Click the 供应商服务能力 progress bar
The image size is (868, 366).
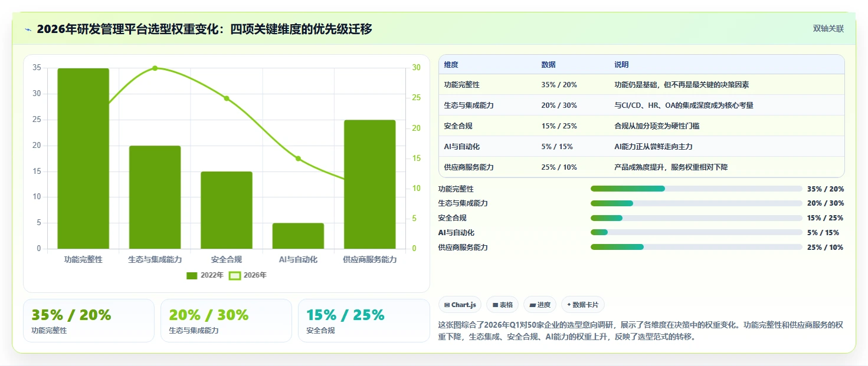tap(696, 247)
